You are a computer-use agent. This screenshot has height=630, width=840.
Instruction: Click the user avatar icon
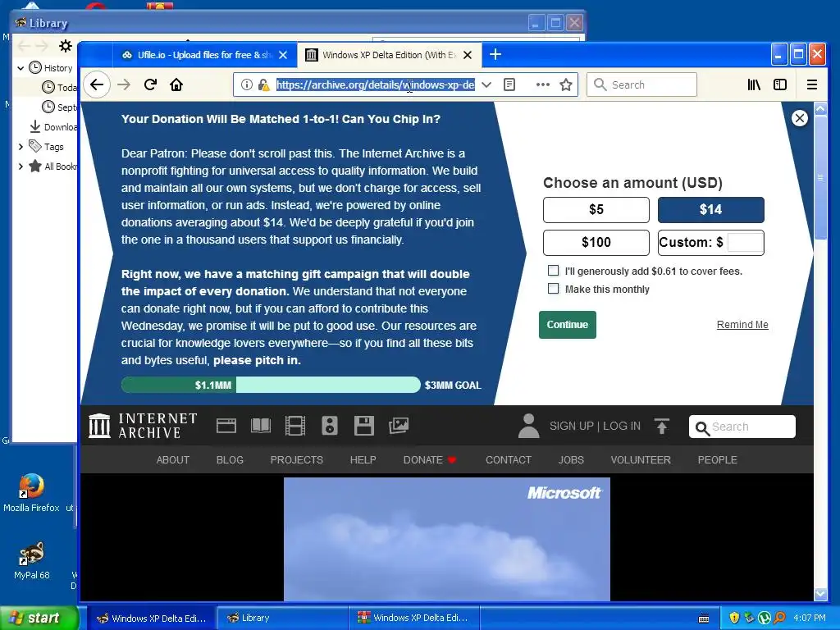click(528, 426)
